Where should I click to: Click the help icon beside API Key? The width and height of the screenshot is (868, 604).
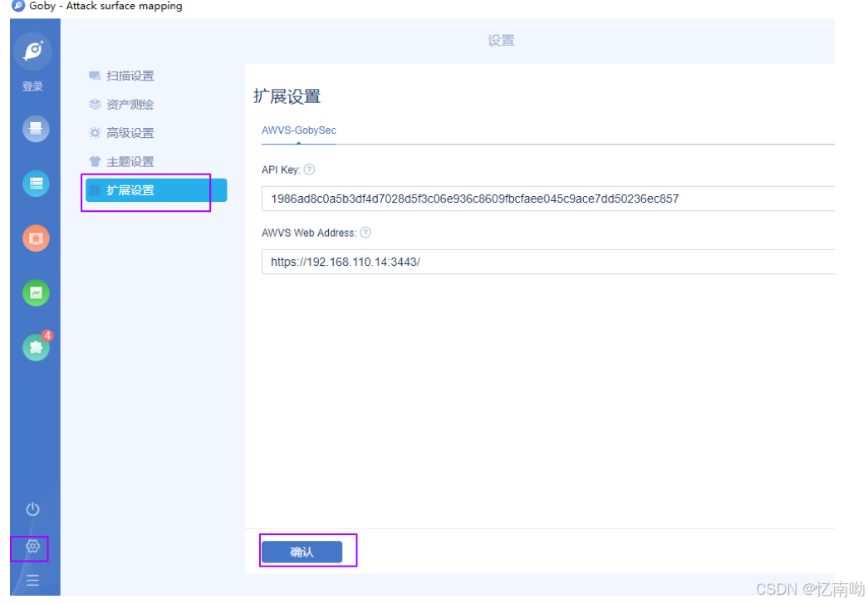pos(310,169)
